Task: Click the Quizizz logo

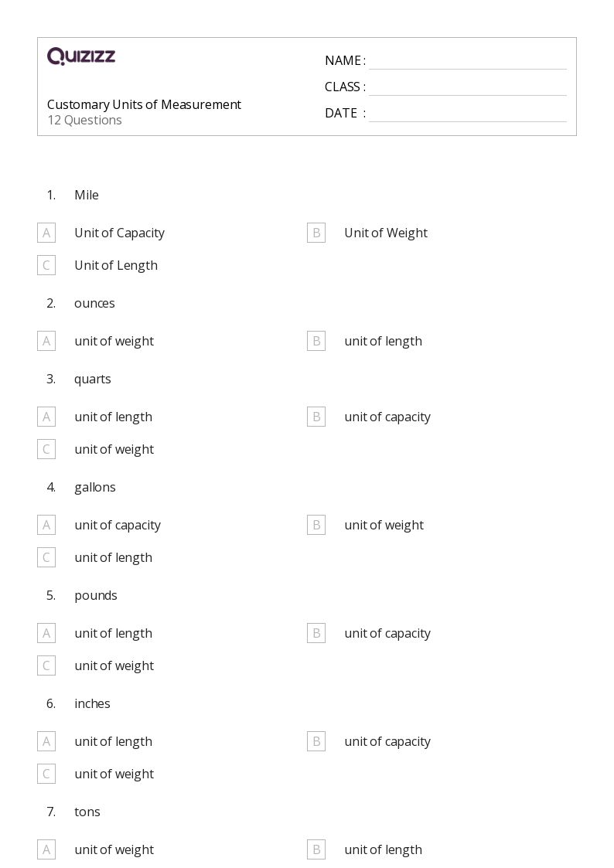Action: click(81, 56)
